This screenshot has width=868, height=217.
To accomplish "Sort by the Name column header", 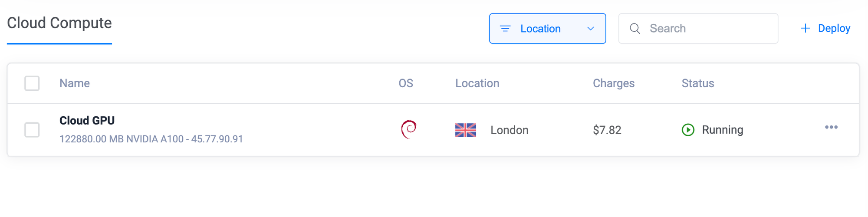I will 75,83.
